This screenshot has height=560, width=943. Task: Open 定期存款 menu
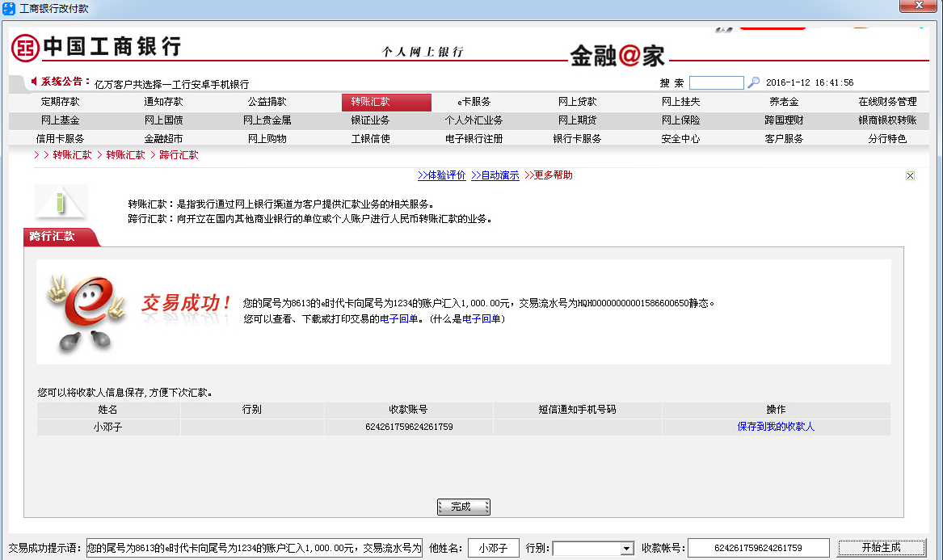tap(60, 102)
